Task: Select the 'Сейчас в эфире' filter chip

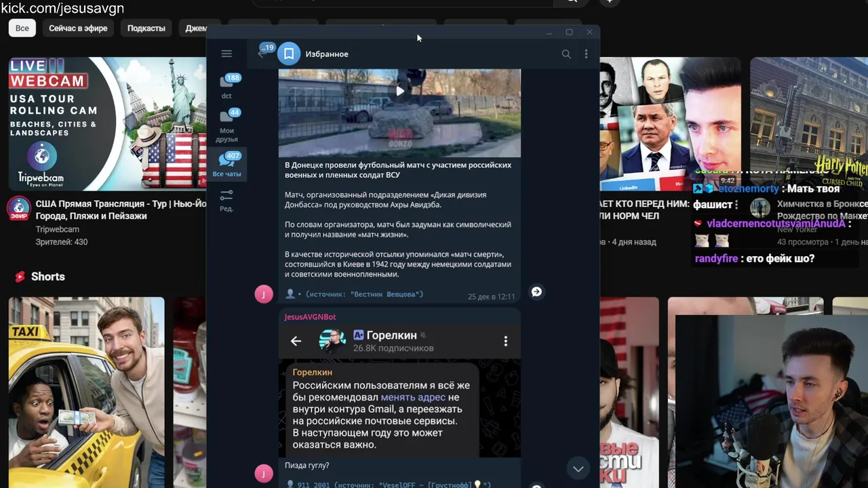Action: coord(78,28)
